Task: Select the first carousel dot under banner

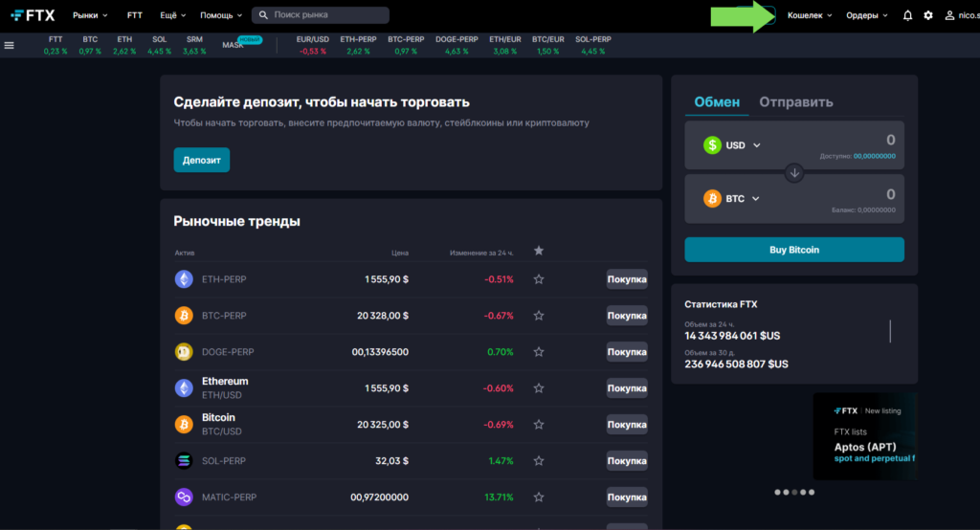Action: click(x=777, y=492)
